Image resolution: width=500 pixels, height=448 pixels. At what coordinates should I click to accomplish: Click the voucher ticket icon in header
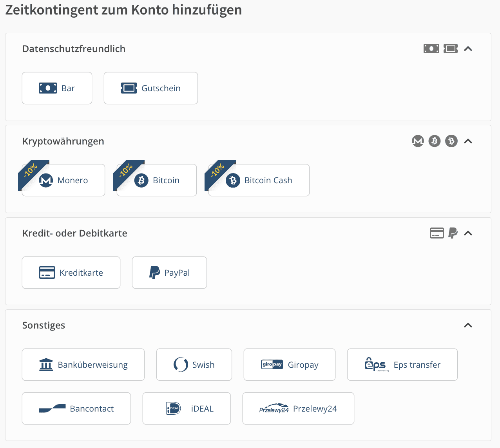tap(451, 49)
